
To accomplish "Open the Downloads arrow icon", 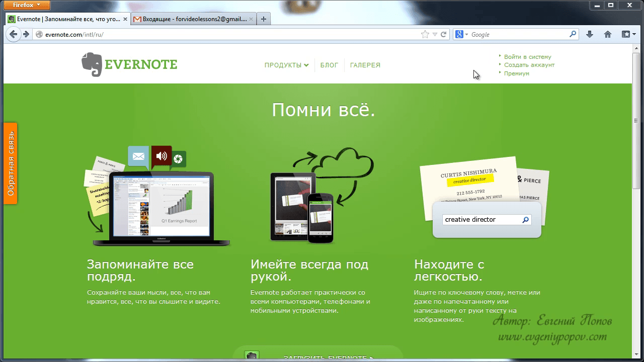I will pyautogui.click(x=590, y=34).
